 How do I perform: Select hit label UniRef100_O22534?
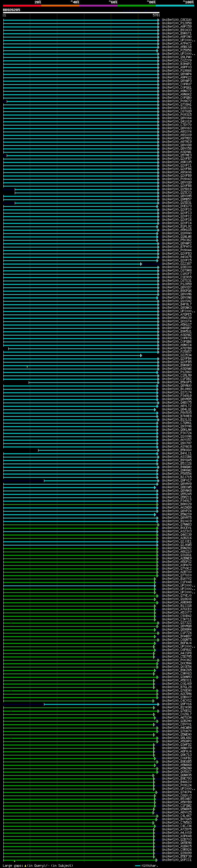click(x=176, y=355)
